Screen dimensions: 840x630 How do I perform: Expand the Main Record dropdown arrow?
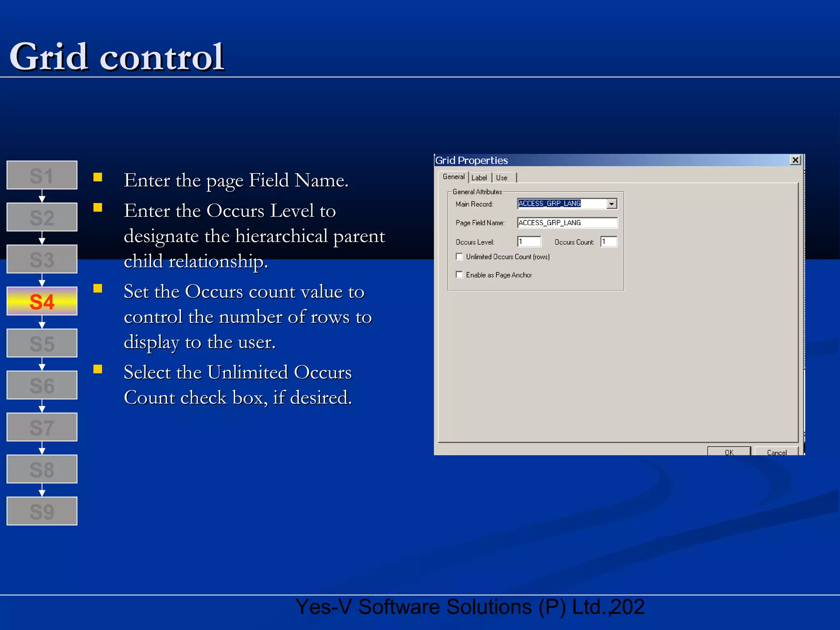pyautogui.click(x=612, y=204)
